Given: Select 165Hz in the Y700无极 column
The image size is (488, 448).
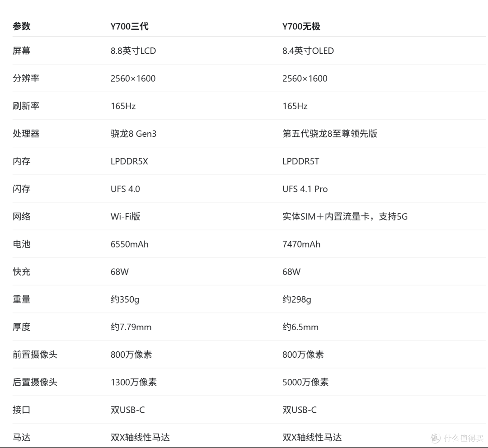Looking at the screenshot, I should tap(295, 106).
